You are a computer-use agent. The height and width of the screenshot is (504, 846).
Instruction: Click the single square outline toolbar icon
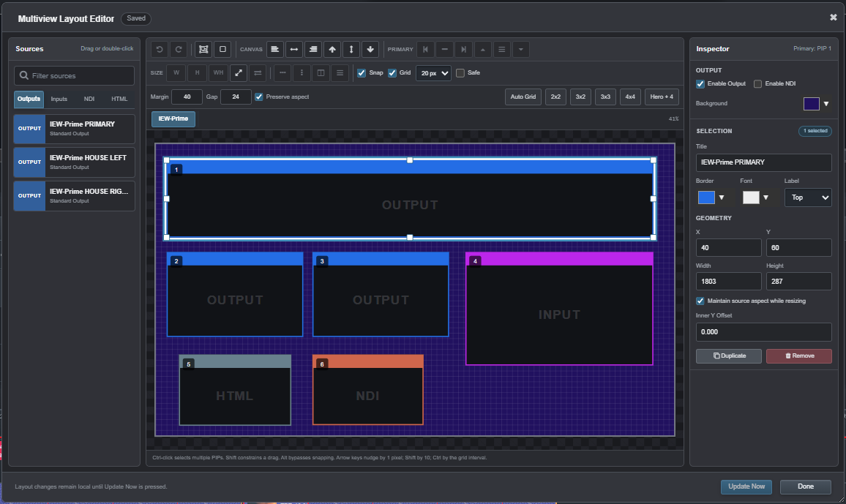click(x=222, y=49)
